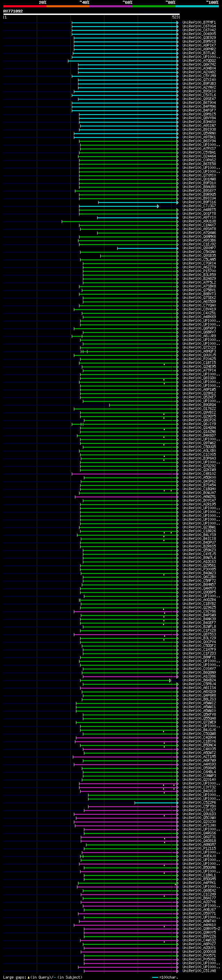Viewport: 222px width, 980px height.
Task: Open hit UniRef100_A8JJR9
Action: coord(199,336)
